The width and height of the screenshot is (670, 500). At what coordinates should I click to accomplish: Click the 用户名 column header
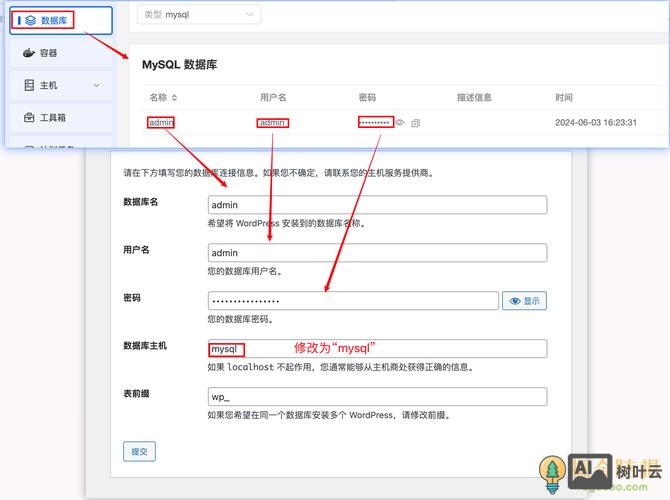pyautogui.click(x=273, y=97)
